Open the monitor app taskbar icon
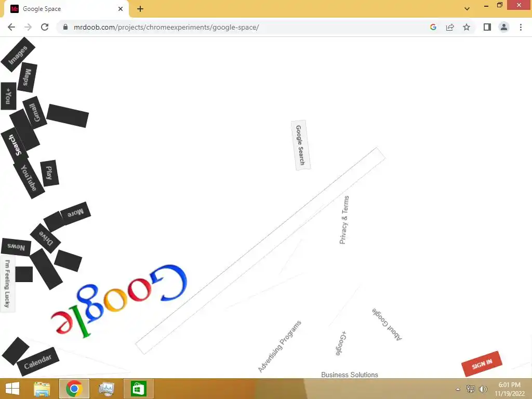 [x=107, y=389]
